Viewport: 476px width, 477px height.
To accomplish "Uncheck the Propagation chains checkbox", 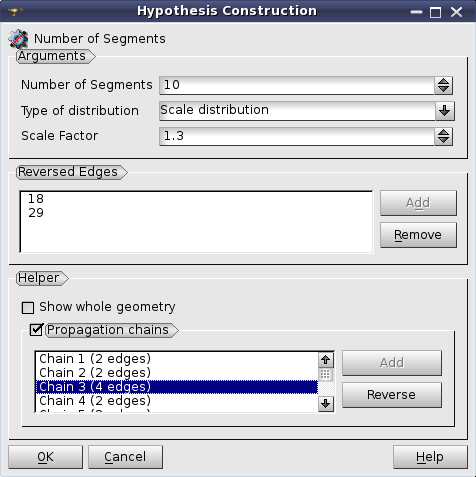I will point(36,330).
